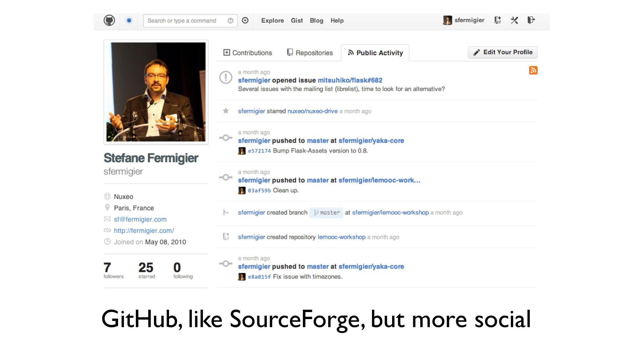Click commit hash e572174

259,151
